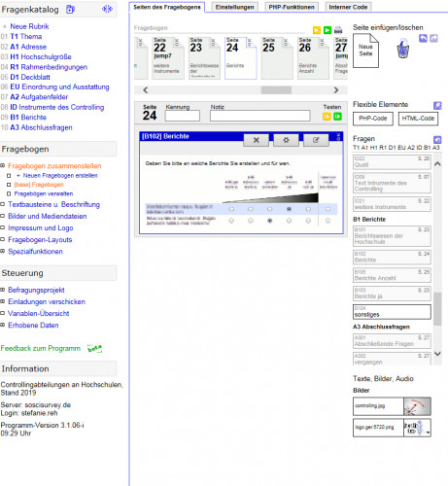Click the redo arrow next to Seite einfügen/löschen
This screenshot has width=448, height=486.
(433, 38)
